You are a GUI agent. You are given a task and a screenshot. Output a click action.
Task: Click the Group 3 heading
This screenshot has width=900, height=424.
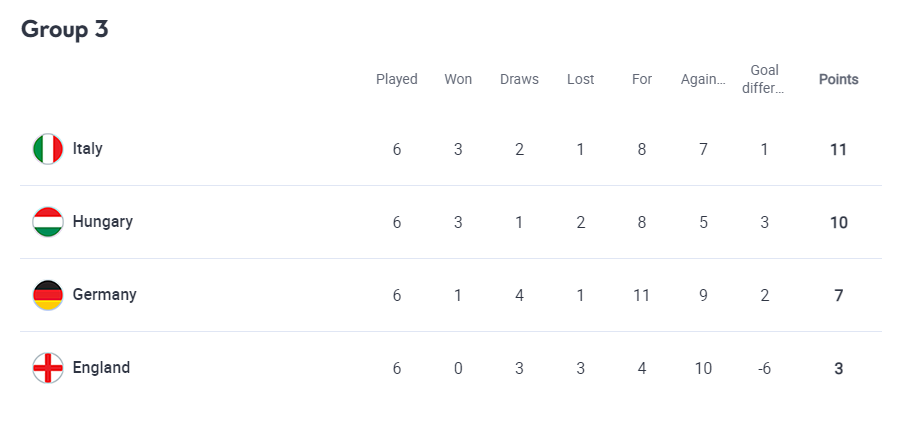[65, 30]
